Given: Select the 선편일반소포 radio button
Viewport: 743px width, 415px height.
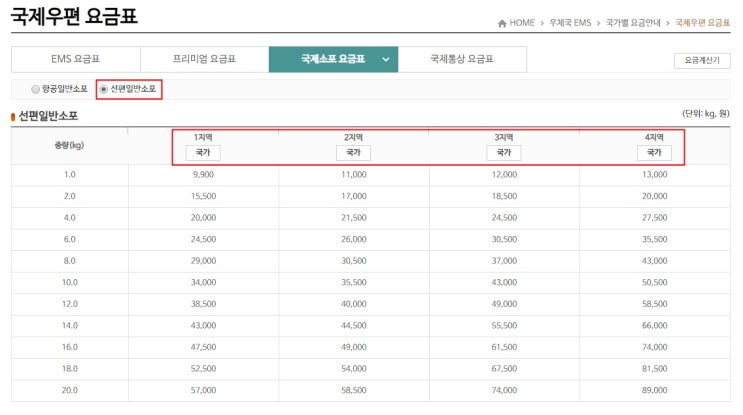Looking at the screenshot, I should [103, 89].
